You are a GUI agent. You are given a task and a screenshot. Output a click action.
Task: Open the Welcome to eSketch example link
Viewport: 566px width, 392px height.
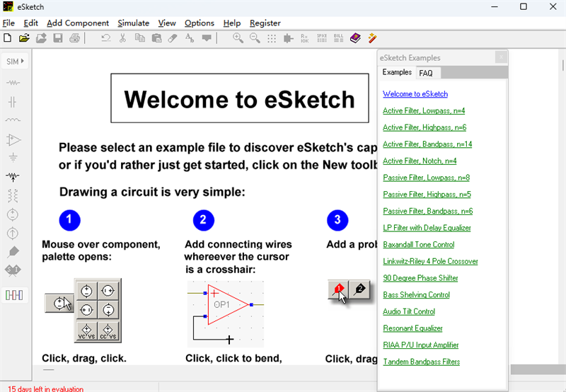tap(415, 94)
